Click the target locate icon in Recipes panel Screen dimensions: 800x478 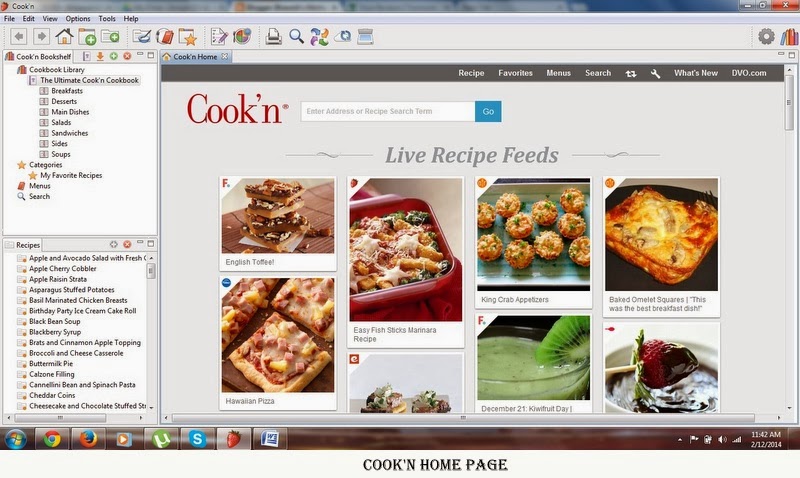click(x=113, y=245)
